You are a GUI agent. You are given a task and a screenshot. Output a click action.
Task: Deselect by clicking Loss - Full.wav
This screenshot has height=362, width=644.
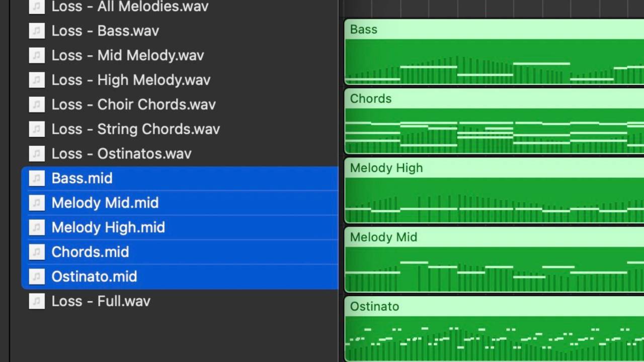click(x=101, y=301)
